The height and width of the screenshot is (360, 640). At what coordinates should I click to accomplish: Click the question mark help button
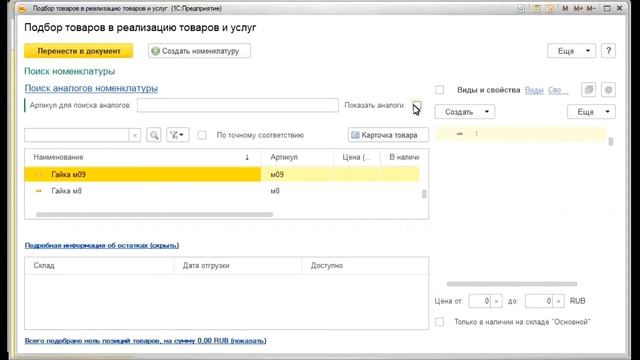click(608, 51)
